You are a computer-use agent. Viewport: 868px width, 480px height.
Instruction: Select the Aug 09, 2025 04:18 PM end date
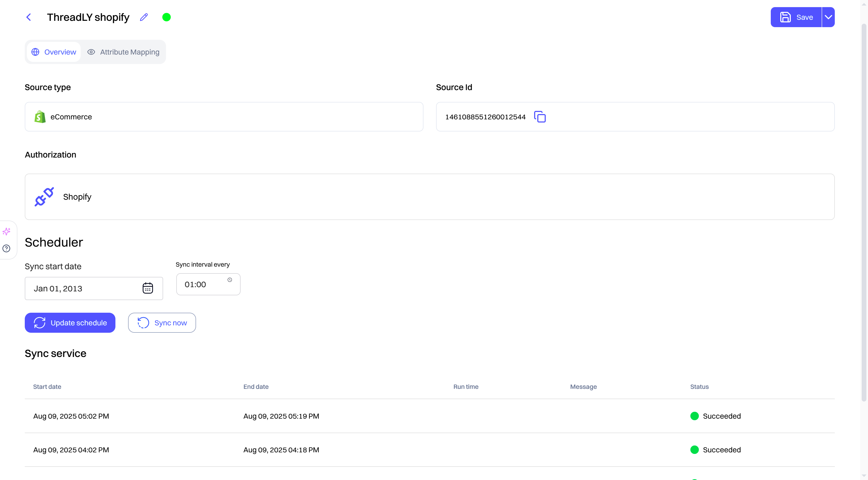tap(281, 450)
